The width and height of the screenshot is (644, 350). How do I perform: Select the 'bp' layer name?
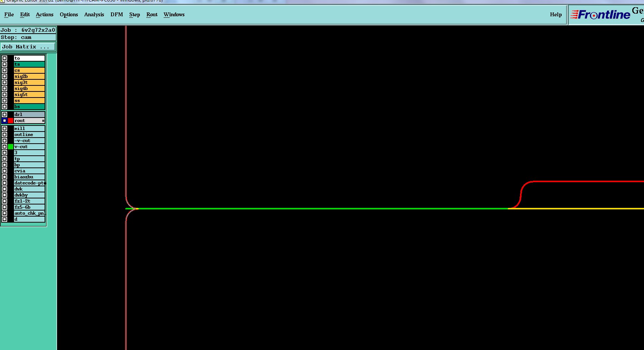(x=29, y=165)
